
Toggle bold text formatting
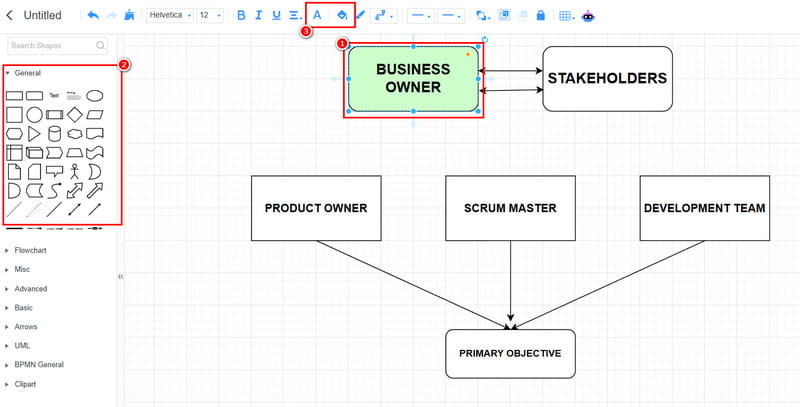[241, 15]
